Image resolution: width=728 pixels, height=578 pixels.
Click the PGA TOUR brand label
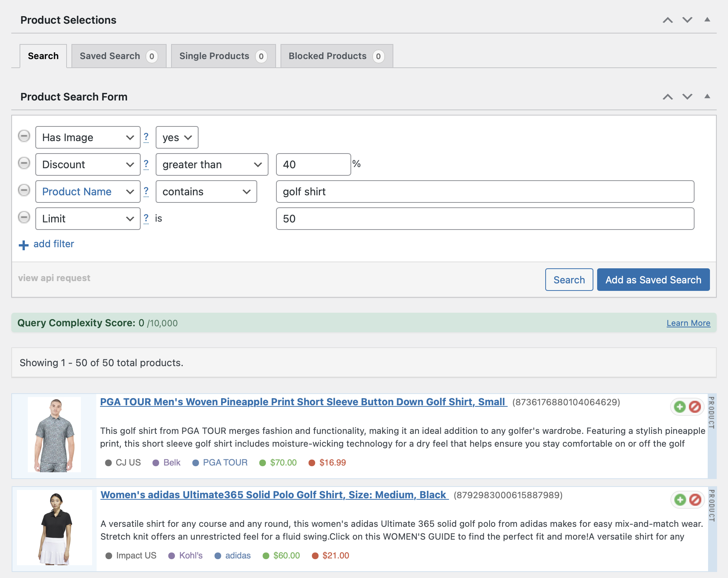[x=225, y=462]
